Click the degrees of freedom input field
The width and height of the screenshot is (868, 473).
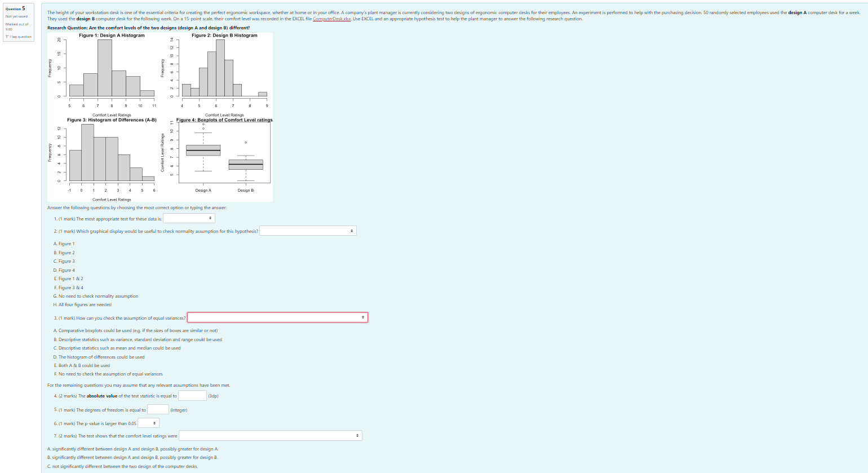(158, 409)
